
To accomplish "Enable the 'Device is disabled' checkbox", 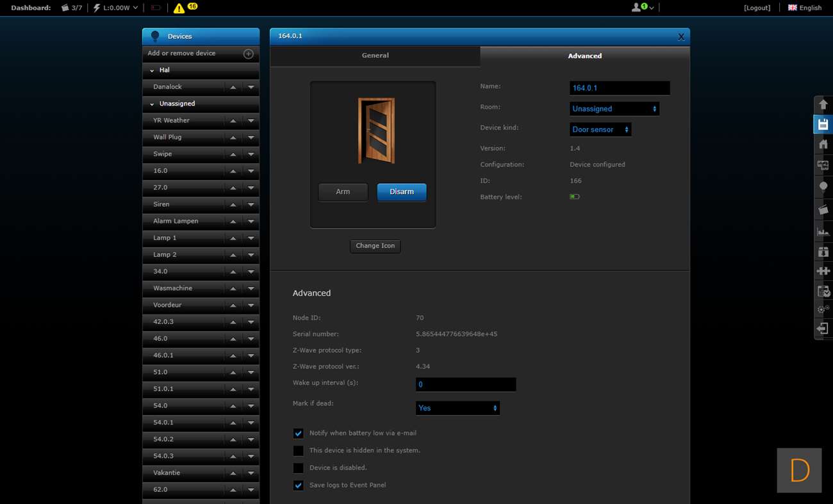I will pyautogui.click(x=298, y=468).
